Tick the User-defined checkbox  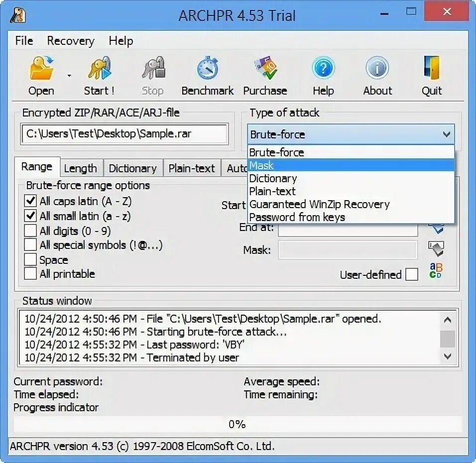pos(412,274)
